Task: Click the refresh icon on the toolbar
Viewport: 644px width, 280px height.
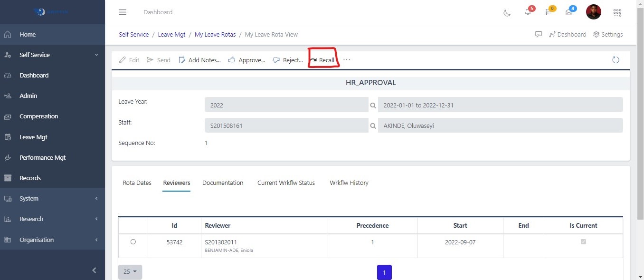Action: [x=616, y=60]
